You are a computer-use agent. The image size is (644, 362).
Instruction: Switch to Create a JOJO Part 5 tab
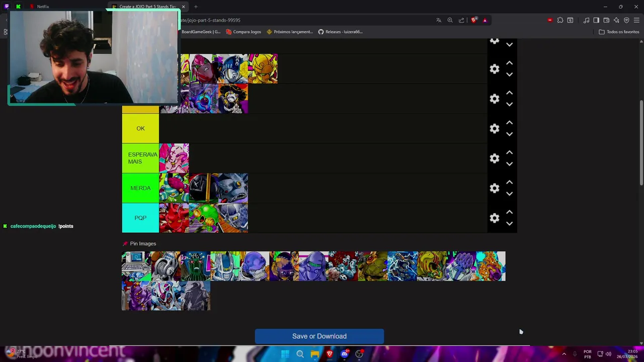tap(147, 7)
